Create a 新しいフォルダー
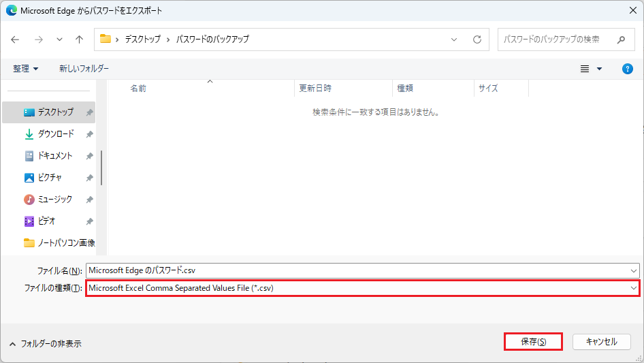The image size is (644, 363). click(x=84, y=69)
